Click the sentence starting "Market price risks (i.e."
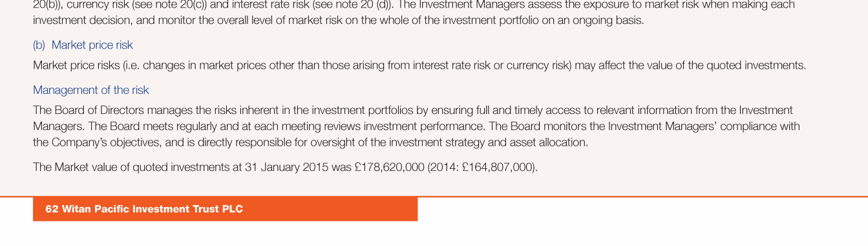This screenshot has height=246, width=868. pyautogui.click(x=419, y=65)
